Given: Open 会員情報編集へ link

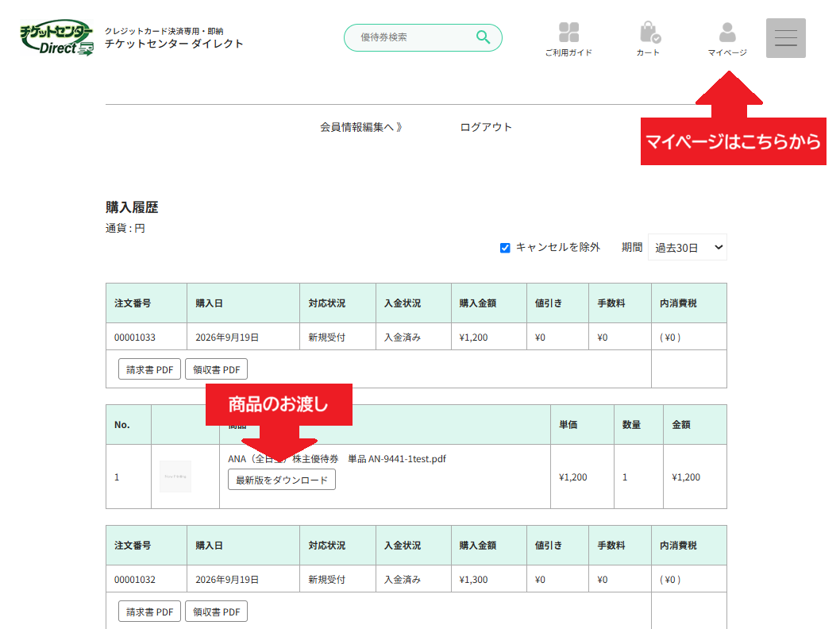Looking at the screenshot, I should 361,127.
